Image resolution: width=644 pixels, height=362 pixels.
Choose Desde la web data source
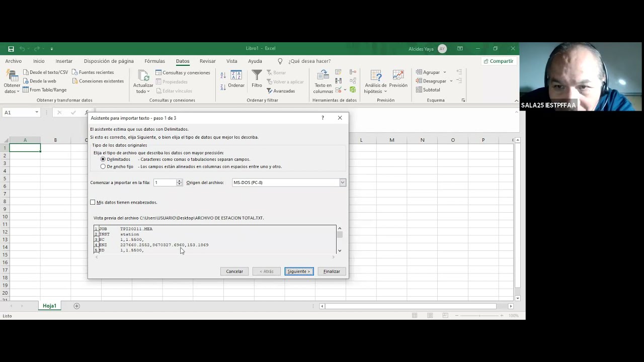pyautogui.click(x=39, y=81)
